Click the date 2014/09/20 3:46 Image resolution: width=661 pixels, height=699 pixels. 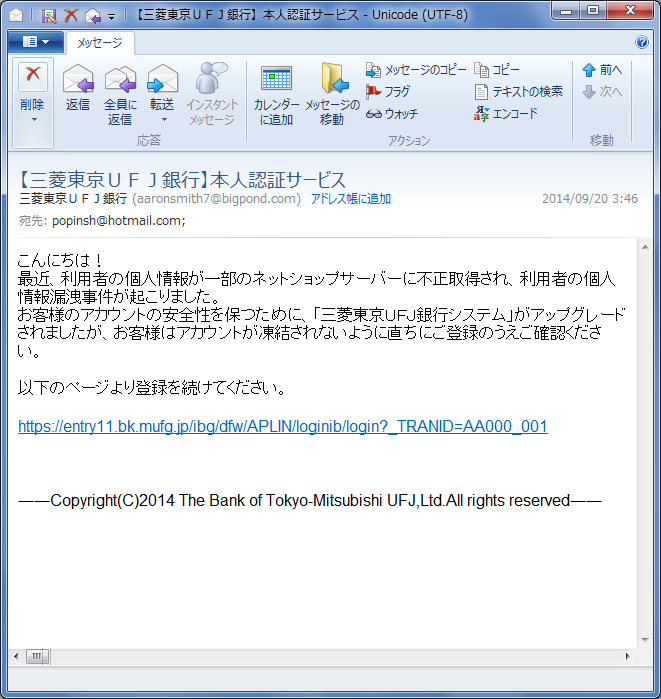coord(590,199)
